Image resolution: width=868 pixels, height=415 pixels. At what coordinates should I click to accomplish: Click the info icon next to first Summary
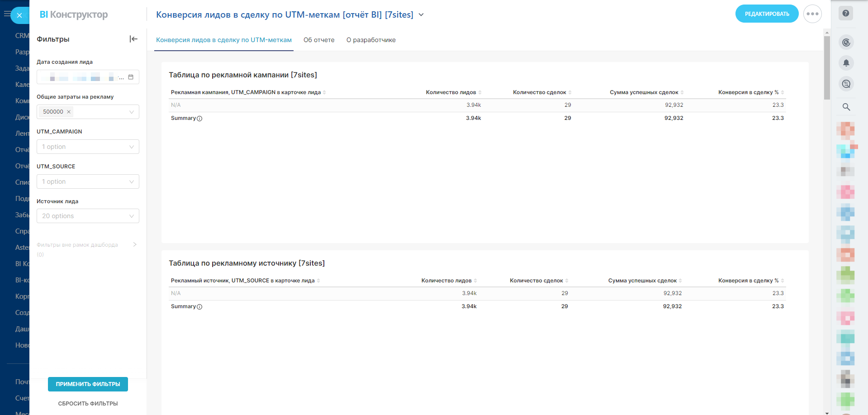click(199, 119)
